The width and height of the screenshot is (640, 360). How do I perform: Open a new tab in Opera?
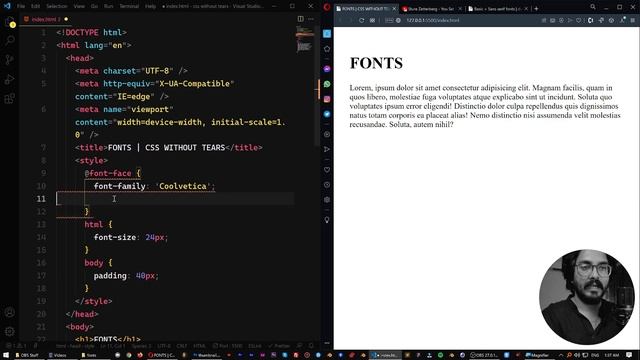536,9
